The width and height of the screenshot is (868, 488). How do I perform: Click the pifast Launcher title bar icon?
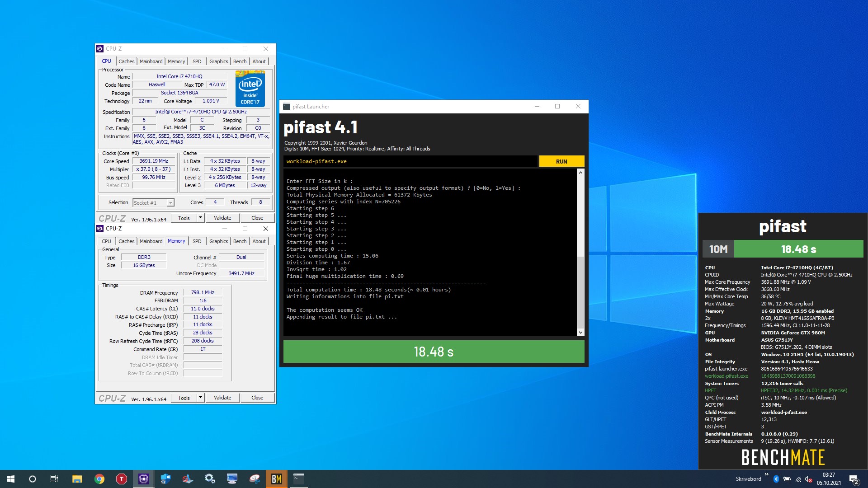287,107
